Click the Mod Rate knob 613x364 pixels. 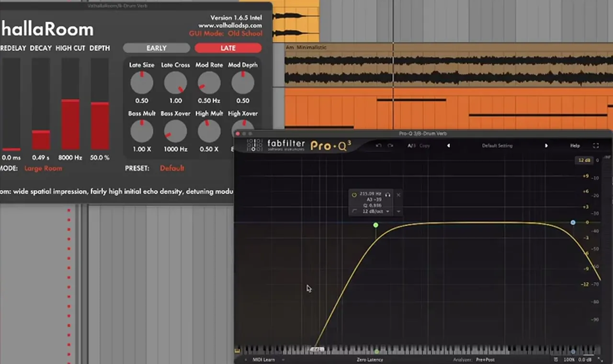click(x=209, y=83)
